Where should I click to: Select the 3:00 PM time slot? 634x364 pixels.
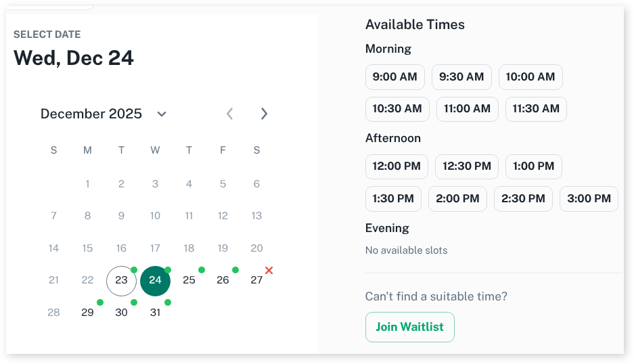coord(589,199)
